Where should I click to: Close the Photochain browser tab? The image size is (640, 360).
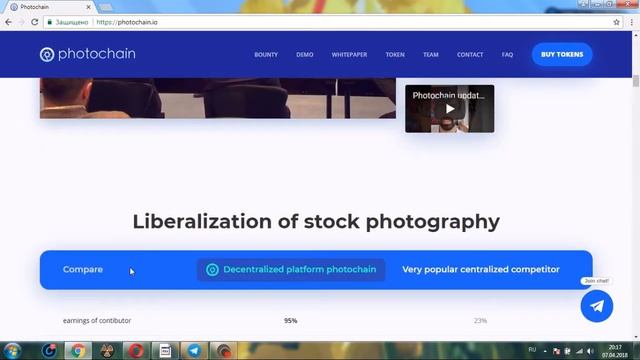[x=89, y=7]
